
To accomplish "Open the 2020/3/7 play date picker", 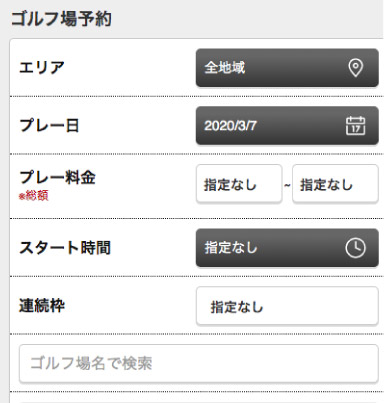I will pos(287,126).
